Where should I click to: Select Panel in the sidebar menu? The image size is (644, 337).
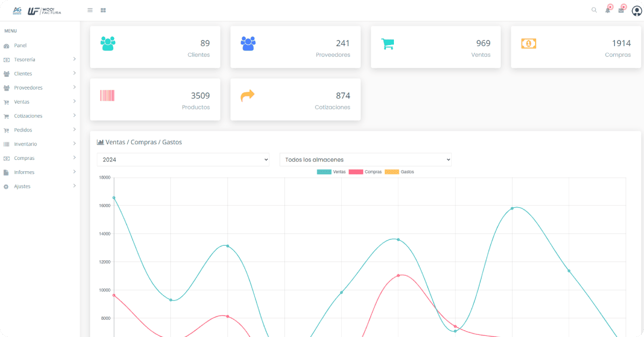tap(20, 45)
